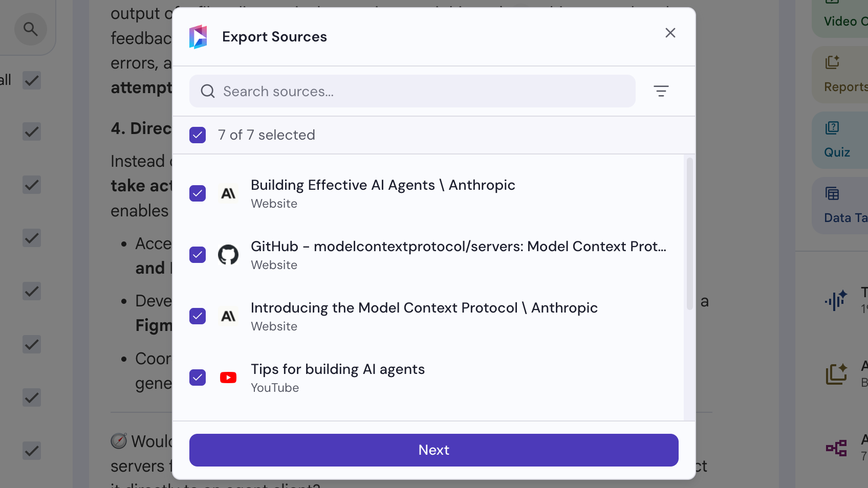The image size is (868, 488).
Task: Click the Next button
Action: click(x=434, y=450)
